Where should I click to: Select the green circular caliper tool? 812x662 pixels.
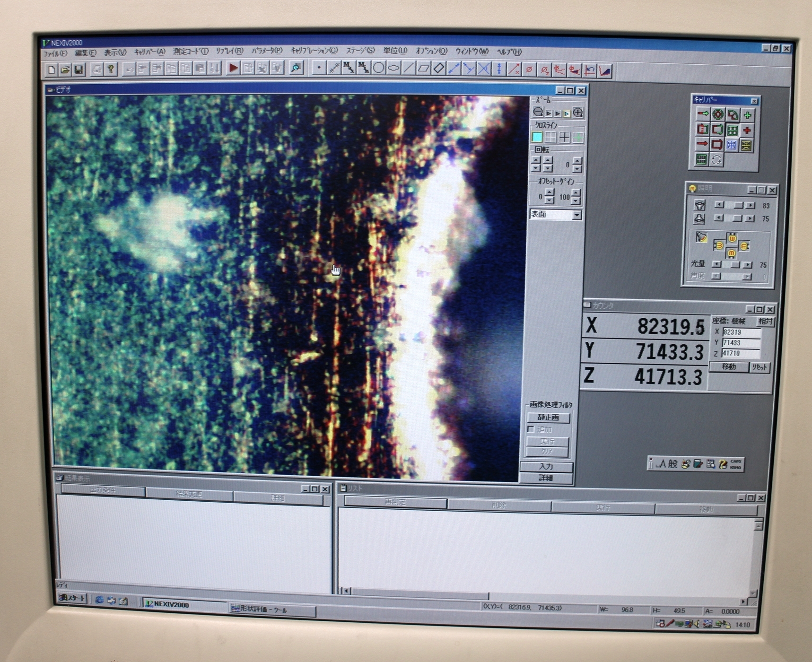point(718,114)
